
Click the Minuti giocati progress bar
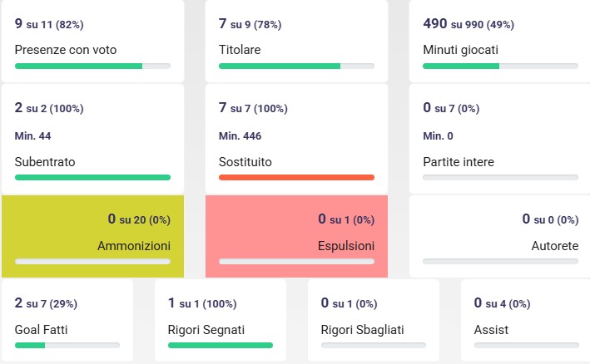[500, 65]
